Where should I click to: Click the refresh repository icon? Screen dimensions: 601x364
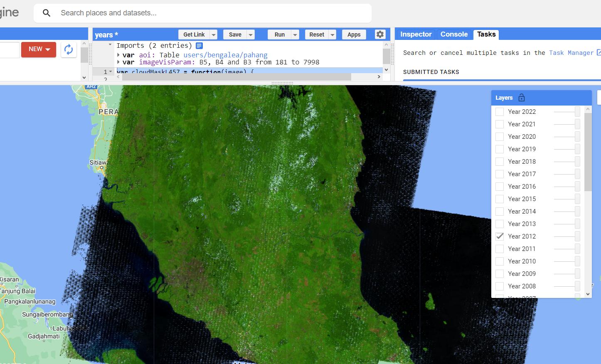click(x=69, y=49)
